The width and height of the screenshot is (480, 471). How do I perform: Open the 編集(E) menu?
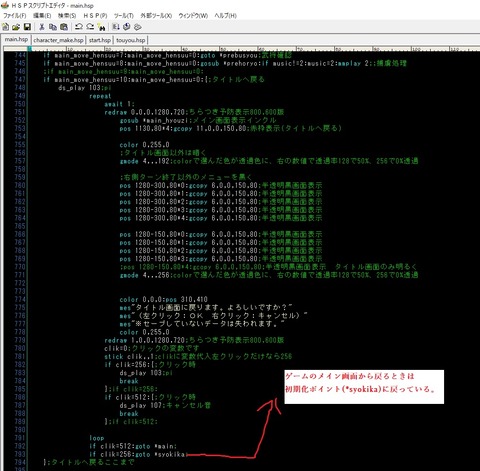point(42,16)
